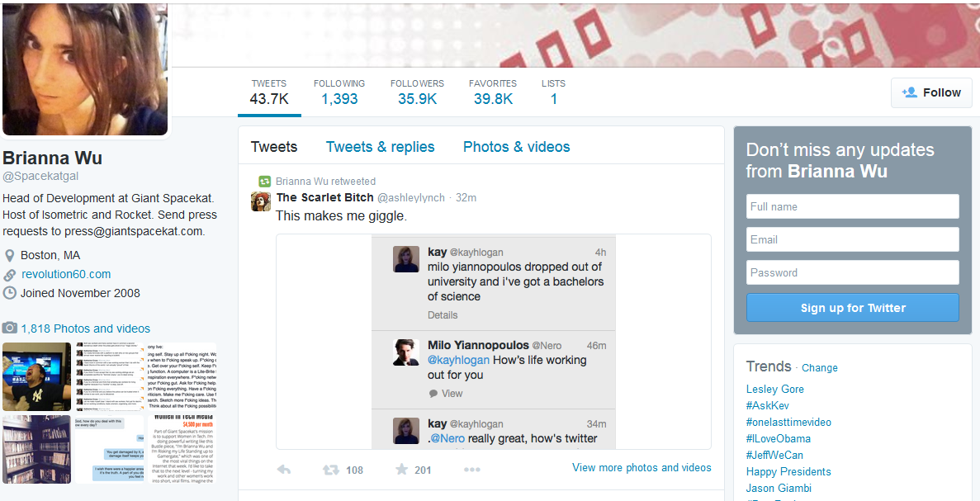980x501 pixels.
Task: Open the more options ellipsis under tweet
Action: click(472, 470)
